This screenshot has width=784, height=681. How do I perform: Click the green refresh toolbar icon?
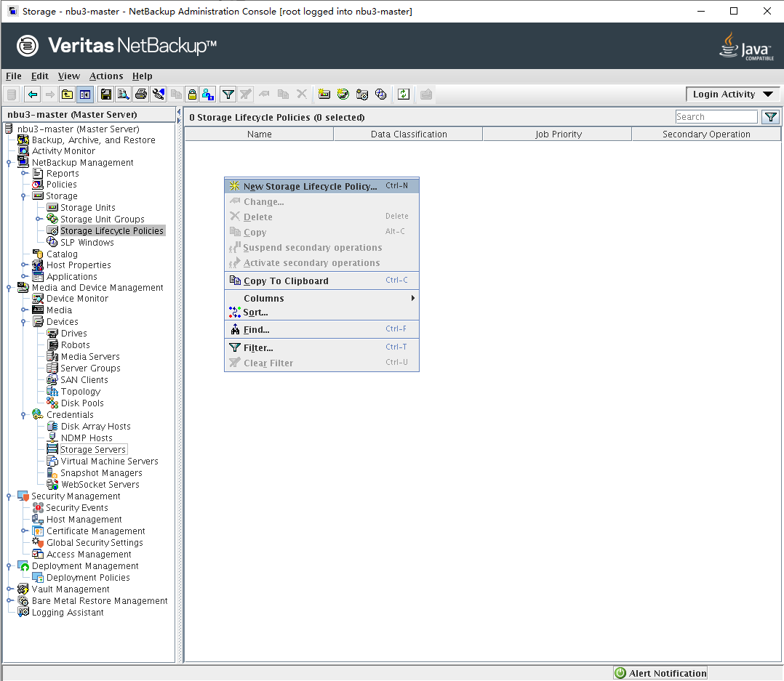click(x=404, y=94)
